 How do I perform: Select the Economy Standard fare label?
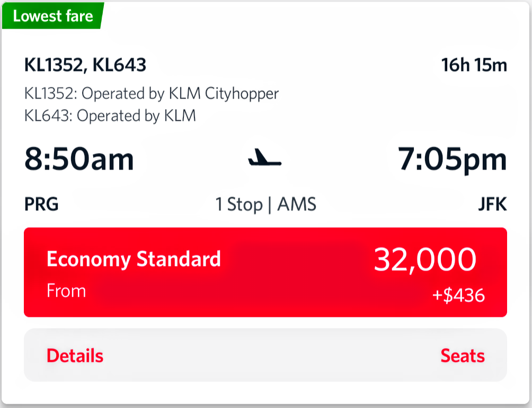point(134,259)
